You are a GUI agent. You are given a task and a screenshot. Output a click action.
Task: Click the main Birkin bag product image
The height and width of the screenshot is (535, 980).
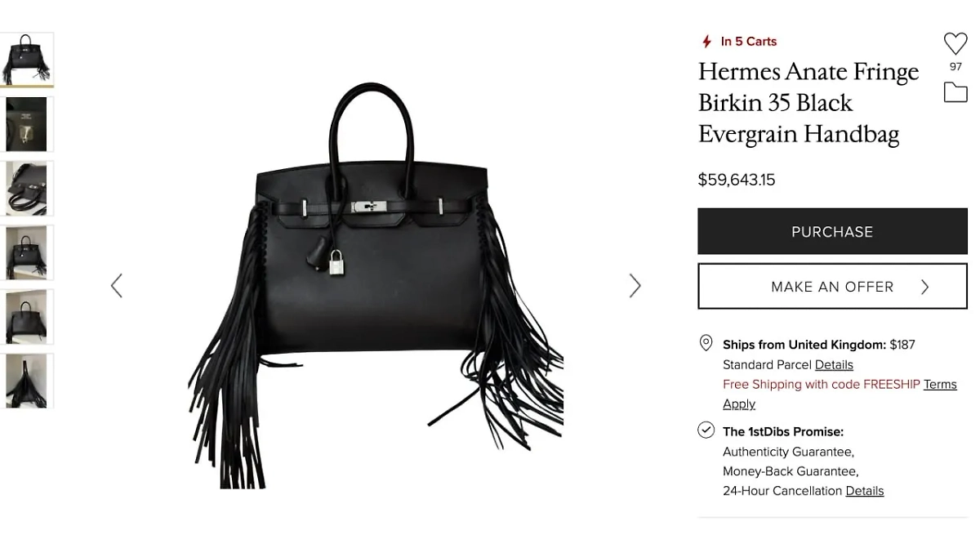point(376,285)
